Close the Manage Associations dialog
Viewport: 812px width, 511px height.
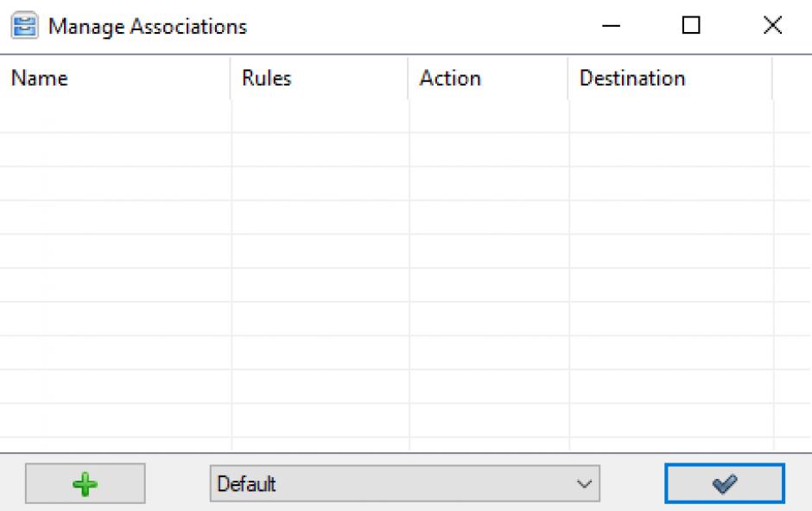[772, 27]
